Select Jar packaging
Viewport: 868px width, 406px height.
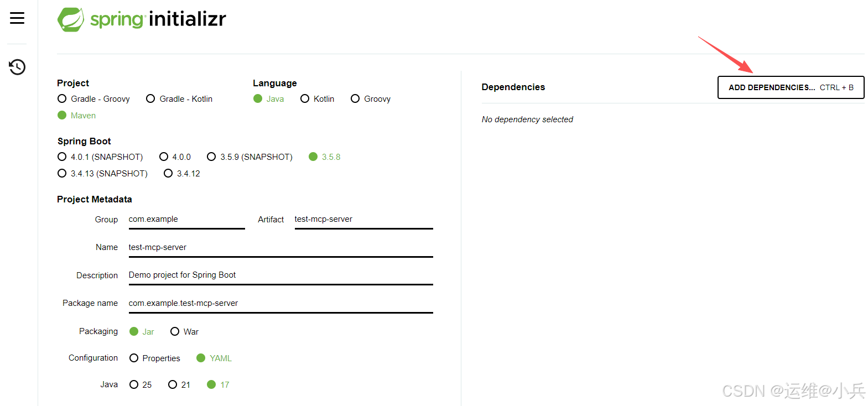(x=142, y=332)
